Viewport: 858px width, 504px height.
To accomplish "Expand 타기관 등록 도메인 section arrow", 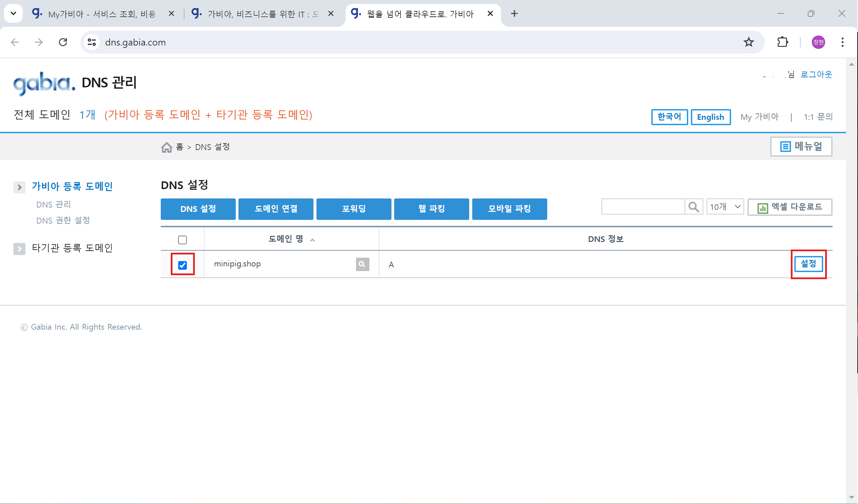I will tap(19, 249).
